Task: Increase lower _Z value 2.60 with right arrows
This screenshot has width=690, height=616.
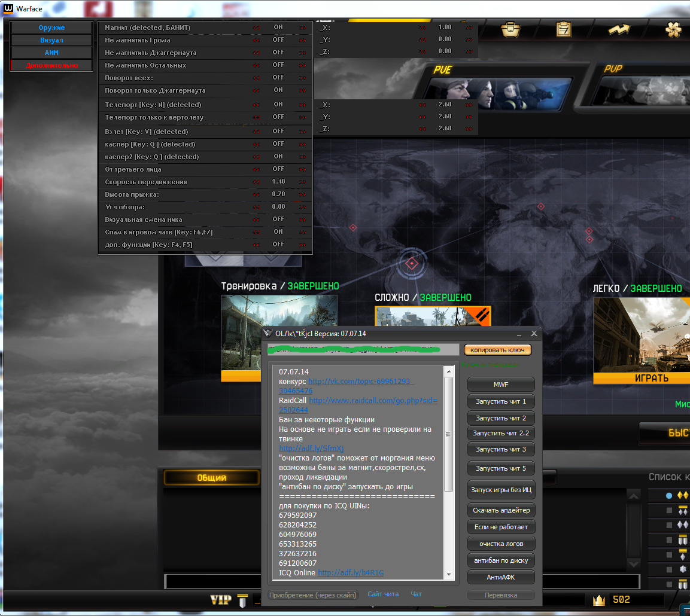Action: [x=469, y=129]
